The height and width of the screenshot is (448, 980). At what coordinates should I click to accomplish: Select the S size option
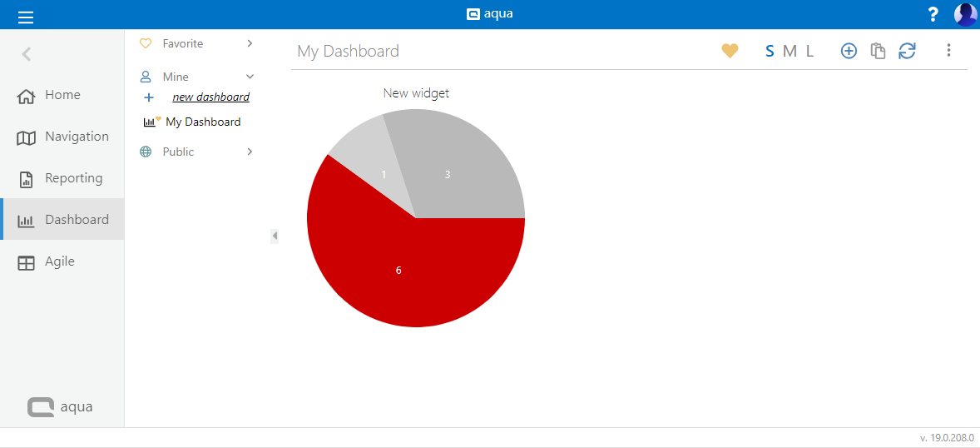point(770,52)
